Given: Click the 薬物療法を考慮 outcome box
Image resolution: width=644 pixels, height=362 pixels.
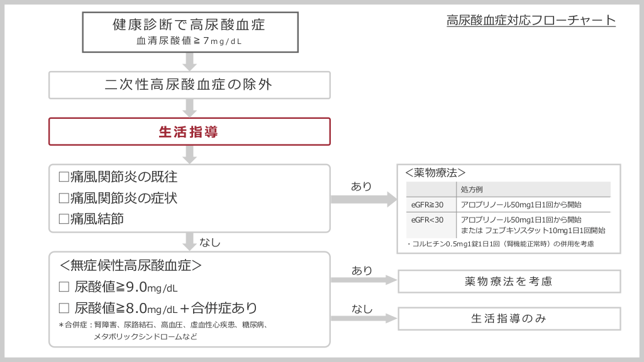Looking at the screenshot, I should point(509,282).
